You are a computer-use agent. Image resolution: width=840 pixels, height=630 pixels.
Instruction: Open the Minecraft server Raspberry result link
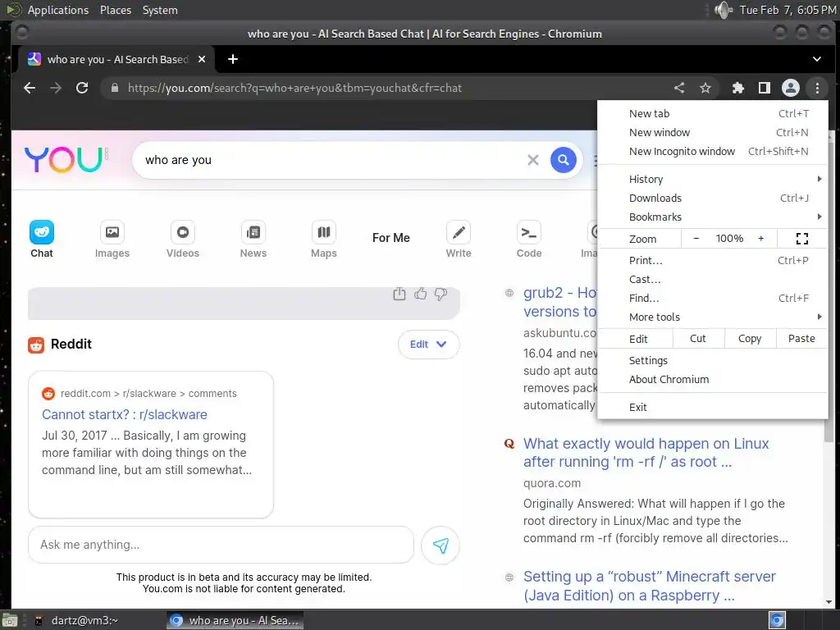coord(650,586)
